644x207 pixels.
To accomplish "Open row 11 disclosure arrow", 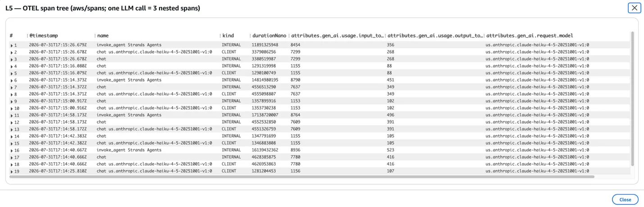I will (x=12, y=115).
